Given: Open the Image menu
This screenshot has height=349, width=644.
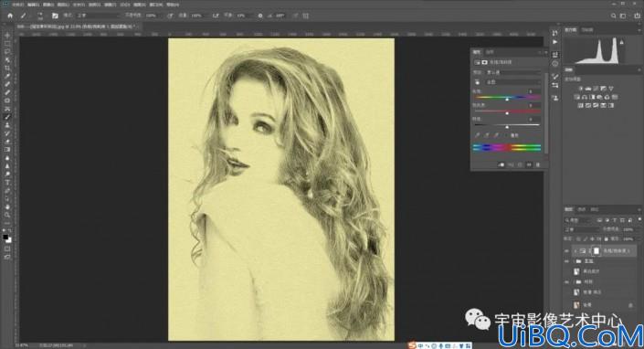Looking at the screenshot, I should coord(48,5).
